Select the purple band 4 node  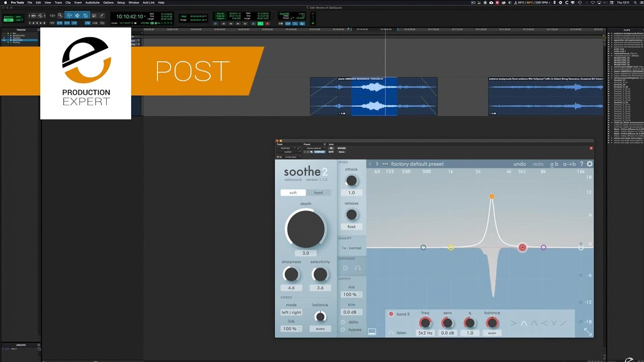[543, 247]
